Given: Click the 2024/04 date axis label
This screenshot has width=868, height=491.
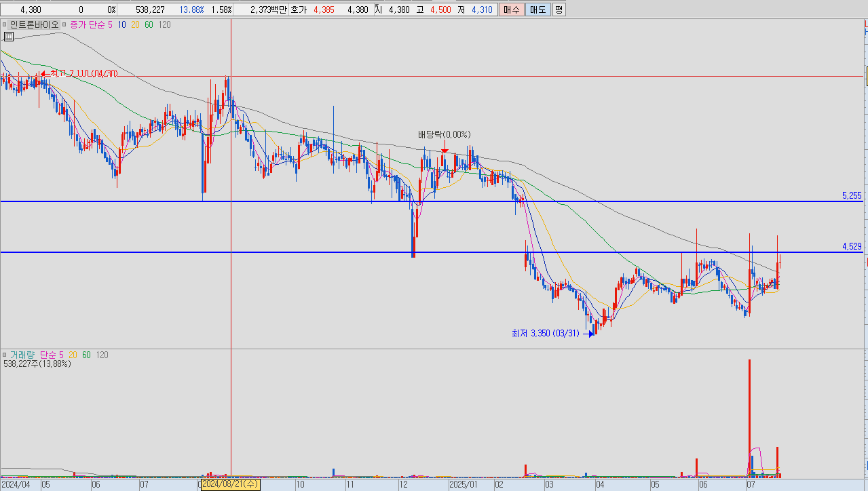Looking at the screenshot, I should [16, 485].
